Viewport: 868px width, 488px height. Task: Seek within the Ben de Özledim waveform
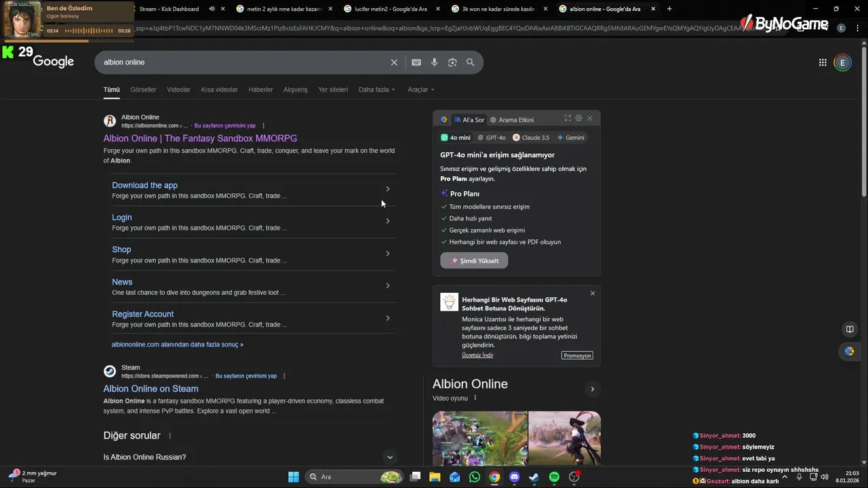click(88, 31)
